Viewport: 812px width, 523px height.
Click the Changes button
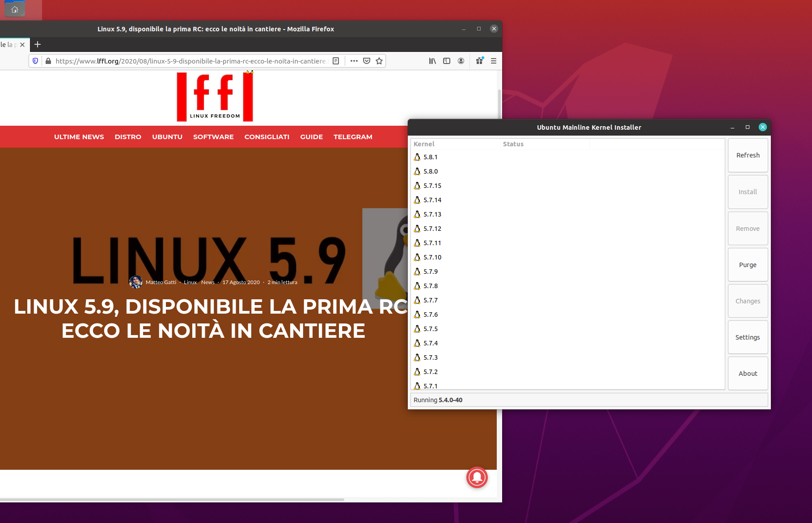[748, 301]
